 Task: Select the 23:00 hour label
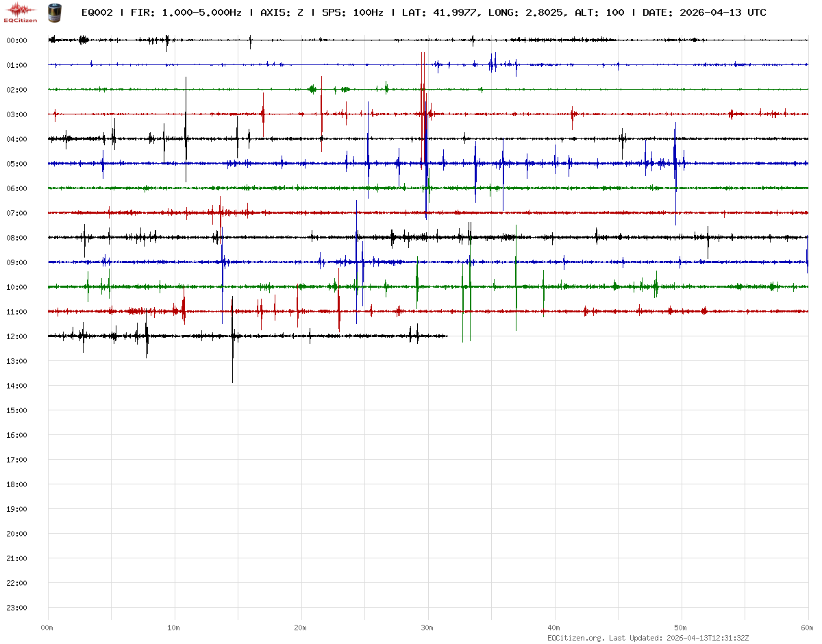16,608
